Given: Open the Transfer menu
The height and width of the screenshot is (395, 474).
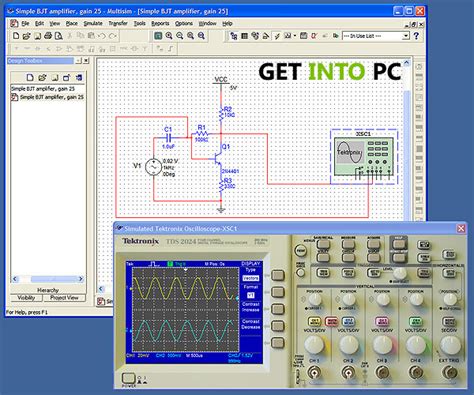Looking at the screenshot, I should point(118,23).
